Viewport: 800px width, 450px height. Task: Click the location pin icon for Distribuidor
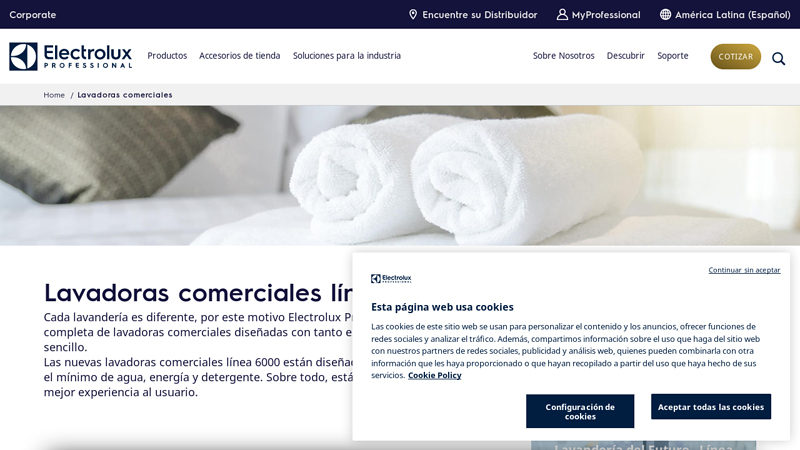pos(413,14)
